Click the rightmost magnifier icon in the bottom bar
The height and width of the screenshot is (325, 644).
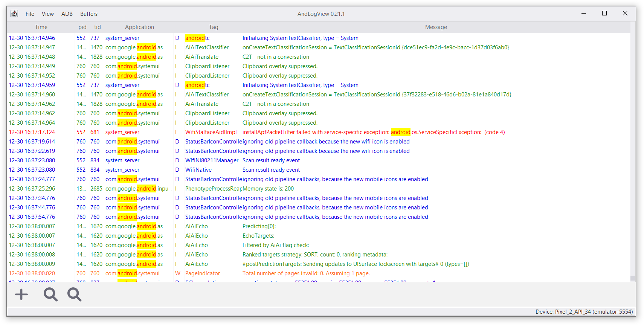[74, 294]
